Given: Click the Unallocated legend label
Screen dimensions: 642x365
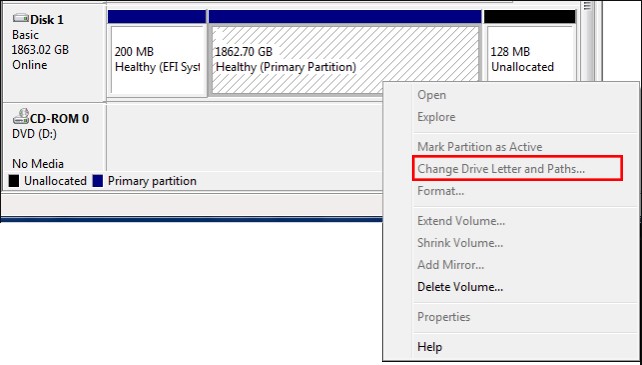Looking at the screenshot, I should pyautogui.click(x=55, y=181).
